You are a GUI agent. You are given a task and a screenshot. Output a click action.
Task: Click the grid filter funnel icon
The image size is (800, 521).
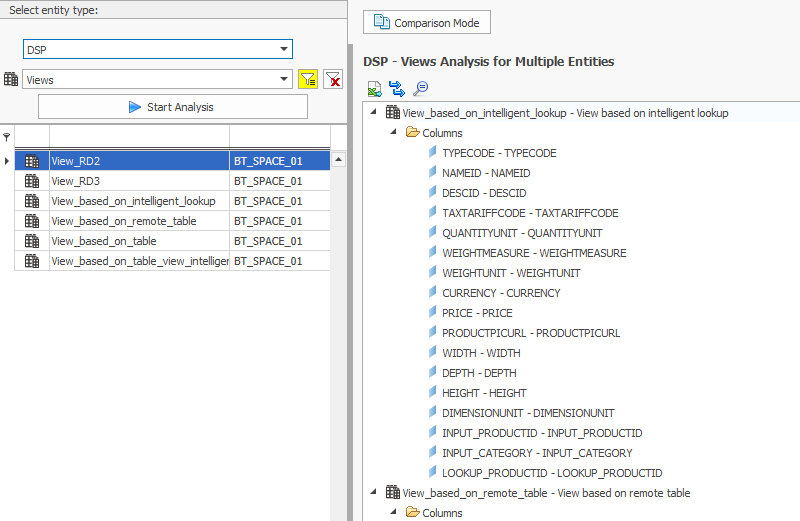tap(7, 137)
